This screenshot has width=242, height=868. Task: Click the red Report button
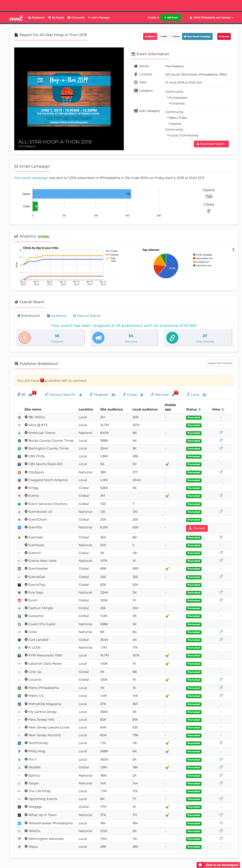(150, 36)
